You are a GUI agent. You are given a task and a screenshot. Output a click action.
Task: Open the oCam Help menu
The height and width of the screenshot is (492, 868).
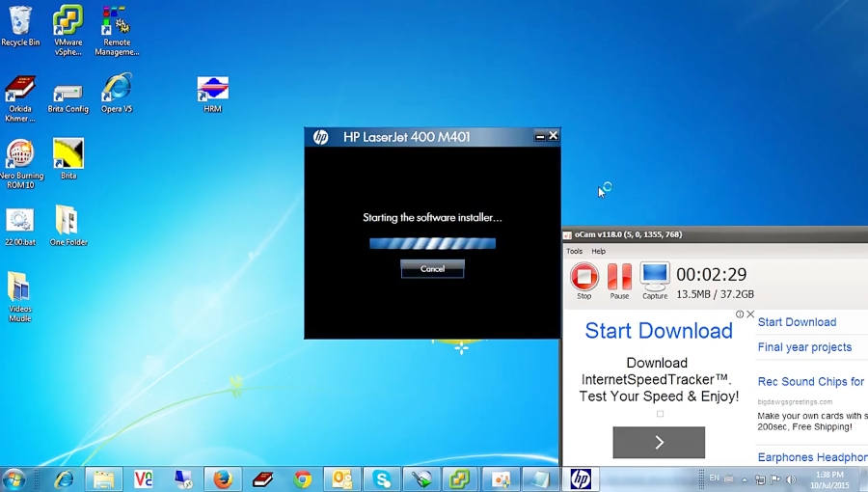[x=598, y=251]
